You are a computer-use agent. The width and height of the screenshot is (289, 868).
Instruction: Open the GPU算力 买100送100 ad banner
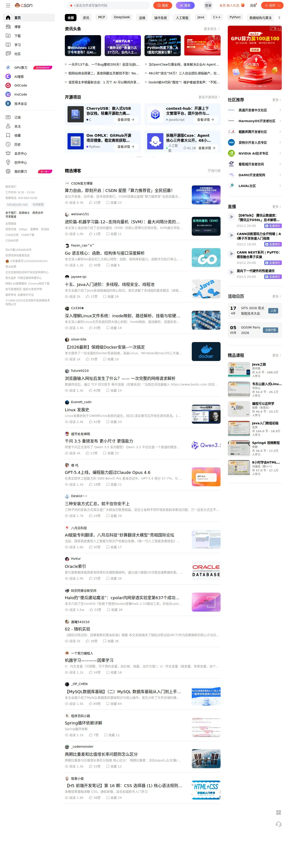point(255,58)
